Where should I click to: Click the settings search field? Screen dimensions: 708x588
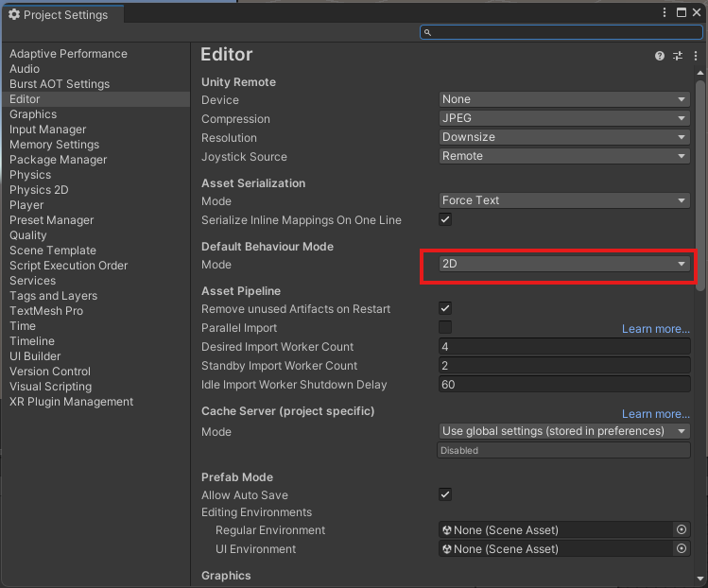561,32
